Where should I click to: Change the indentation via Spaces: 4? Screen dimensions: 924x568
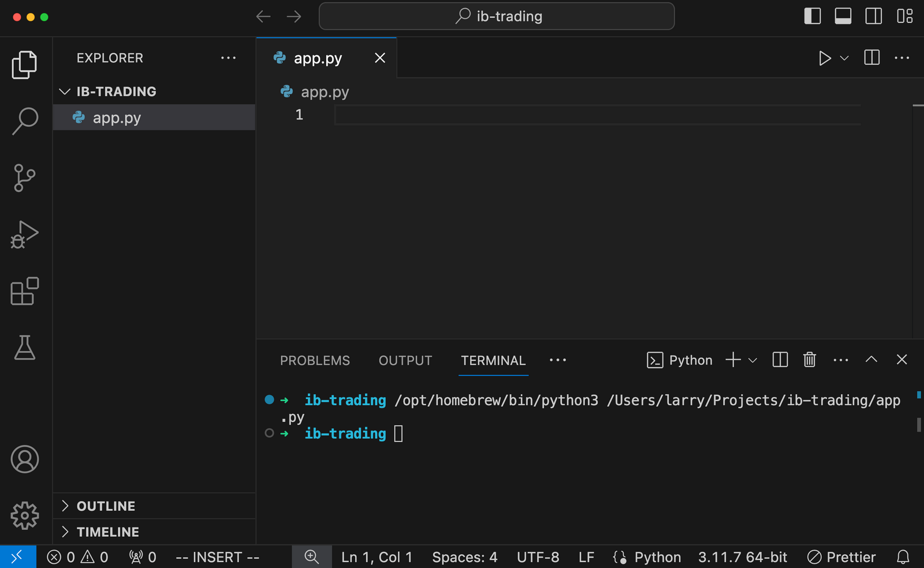464,556
